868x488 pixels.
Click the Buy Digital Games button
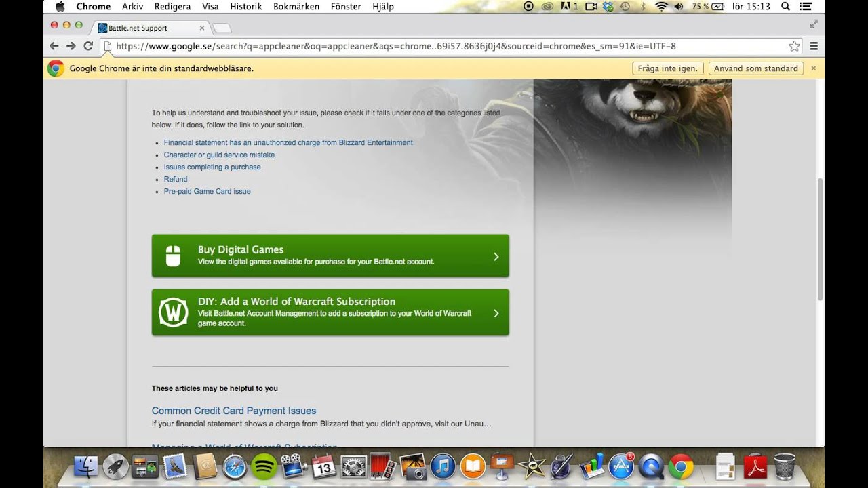330,256
